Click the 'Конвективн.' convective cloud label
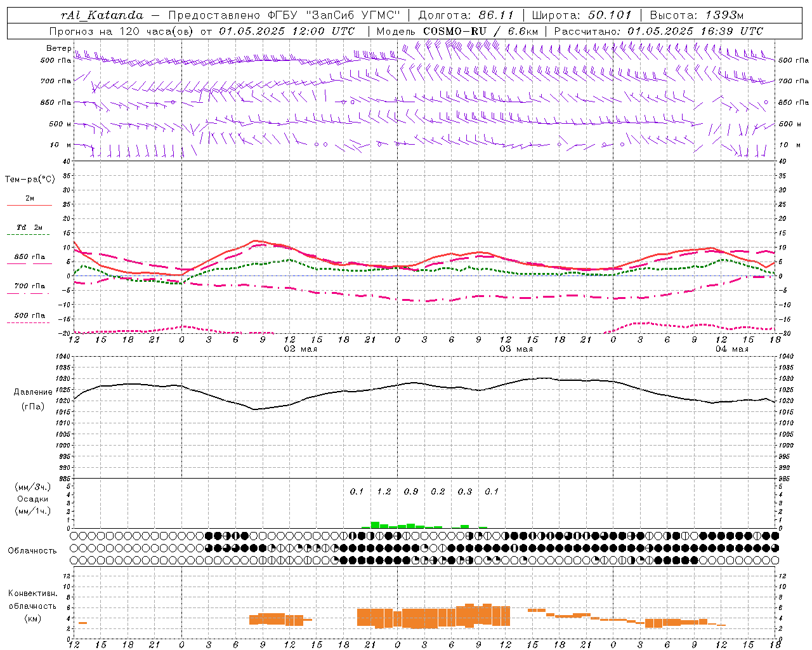 coord(33,594)
